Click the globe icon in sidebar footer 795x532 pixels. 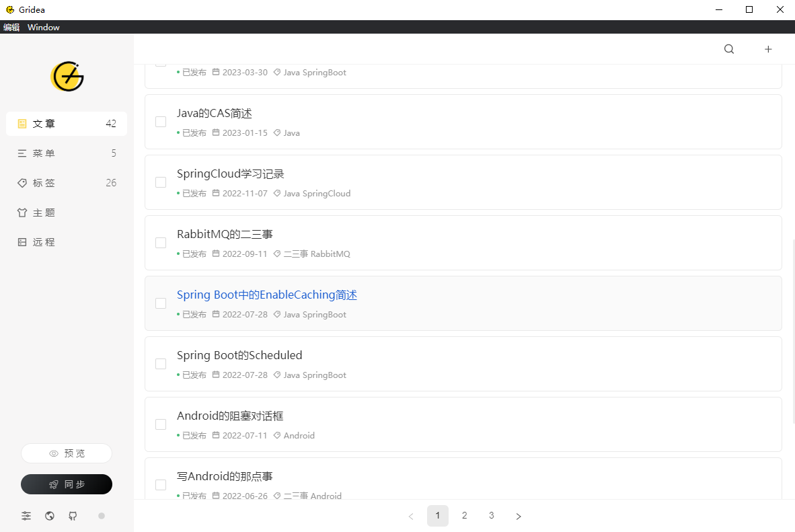tap(50, 516)
